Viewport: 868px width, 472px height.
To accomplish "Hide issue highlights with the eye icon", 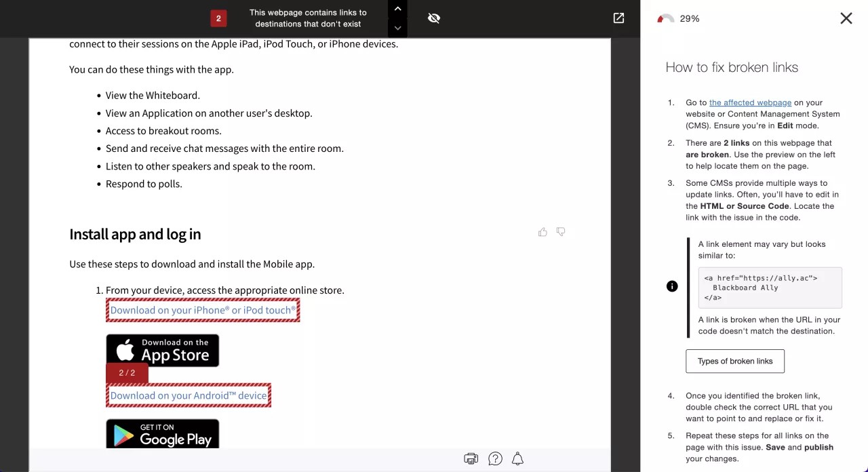I will tap(434, 18).
